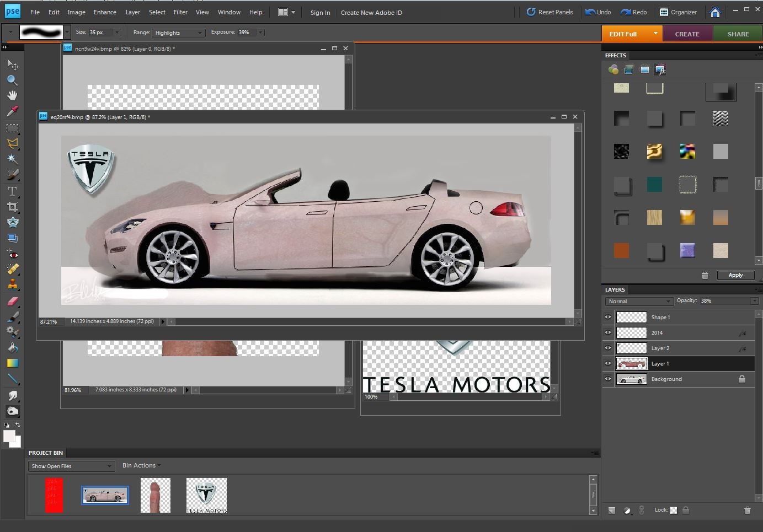The image size is (763, 532).
Task: Select the Eraser tool
Action: coord(12,302)
